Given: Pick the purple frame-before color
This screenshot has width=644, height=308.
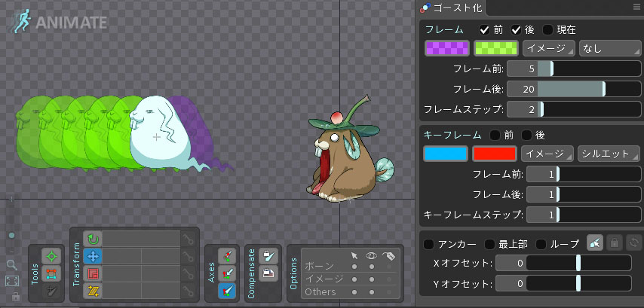Looking at the screenshot, I should point(447,48).
